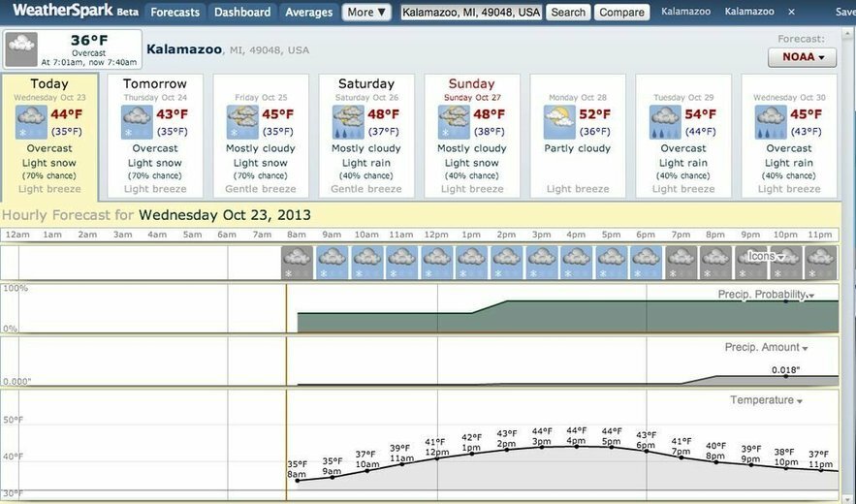Click the WeatherSpark Beta logo
This screenshot has width=856, height=504.
(x=76, y=11)
